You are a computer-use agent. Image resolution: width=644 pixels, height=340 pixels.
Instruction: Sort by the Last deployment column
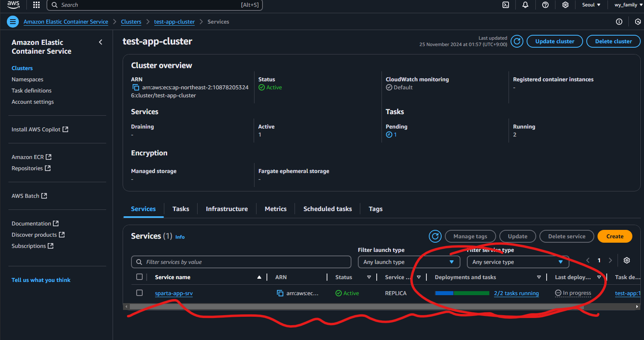599,277
